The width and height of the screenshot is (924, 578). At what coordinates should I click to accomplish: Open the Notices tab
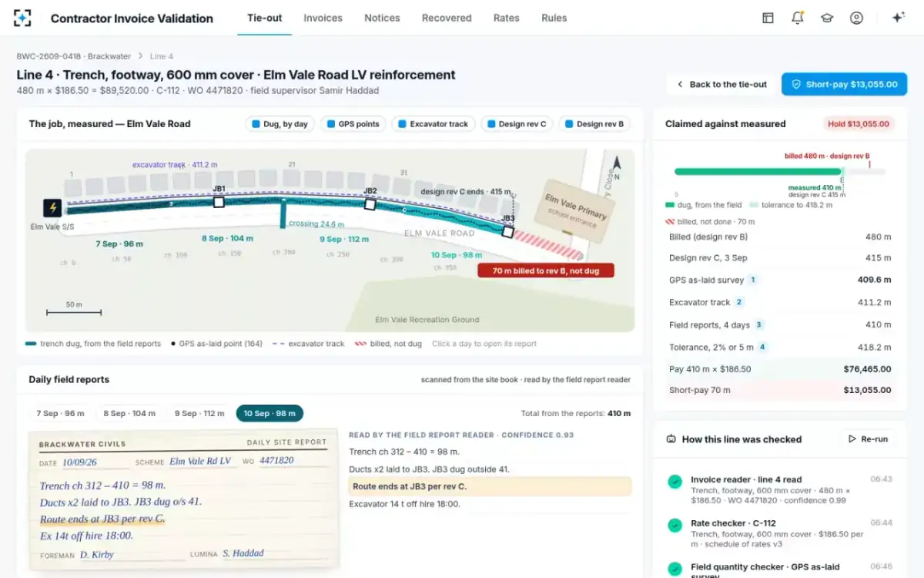[382, 18]
